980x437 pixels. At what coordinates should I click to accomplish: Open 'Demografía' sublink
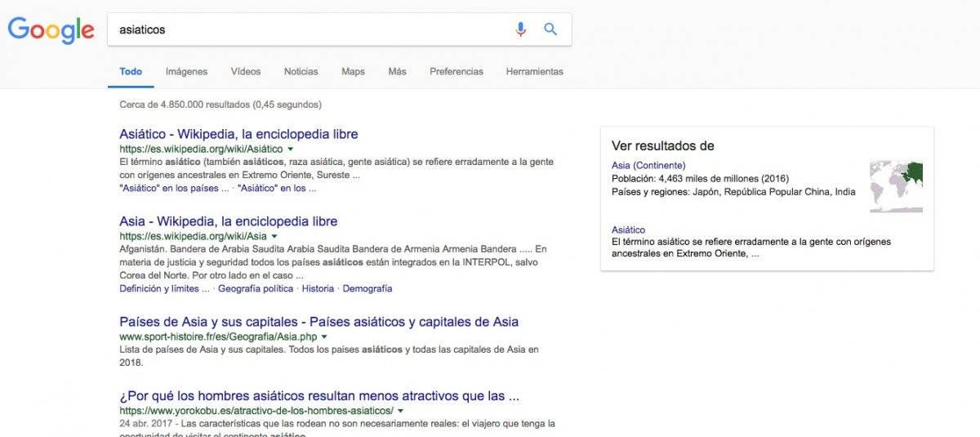(367, 289)
